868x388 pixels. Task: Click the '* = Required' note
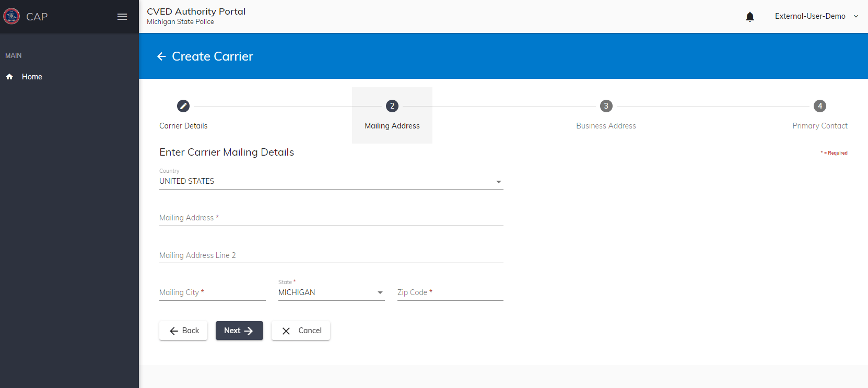pyautogui.click(x=834, y=153)
